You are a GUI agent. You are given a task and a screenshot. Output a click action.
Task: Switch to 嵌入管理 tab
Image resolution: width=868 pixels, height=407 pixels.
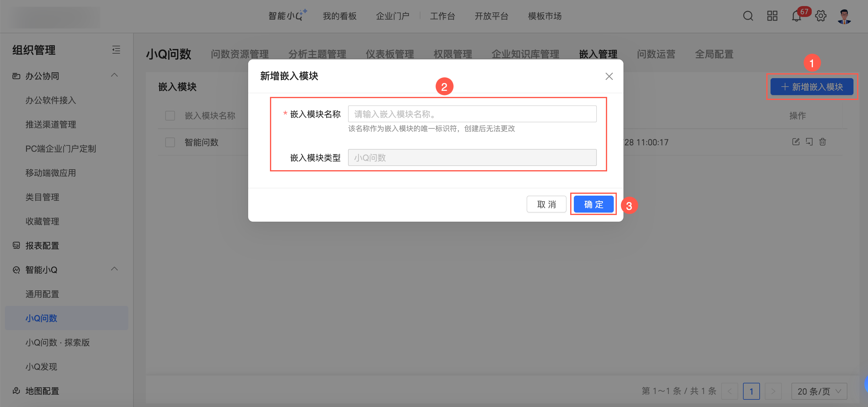(598, 54)
